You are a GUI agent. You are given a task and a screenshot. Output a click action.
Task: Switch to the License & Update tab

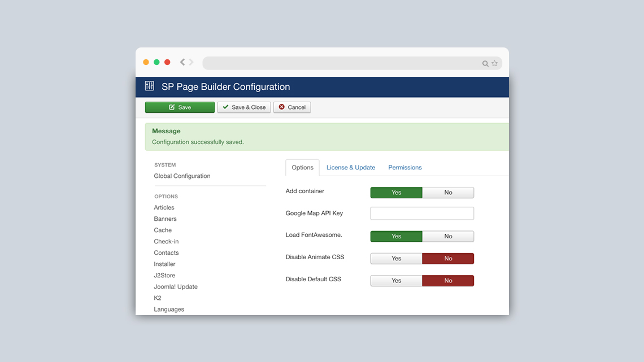(351, 168)
